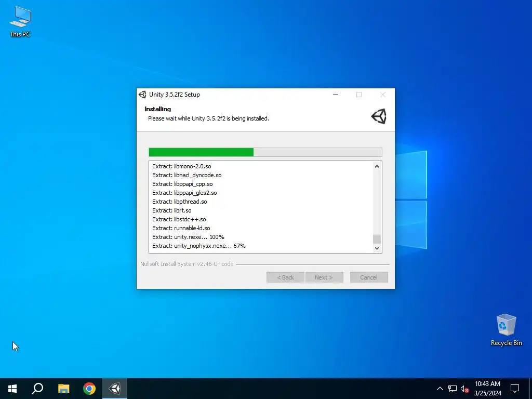Open the notification center icon

515,389
